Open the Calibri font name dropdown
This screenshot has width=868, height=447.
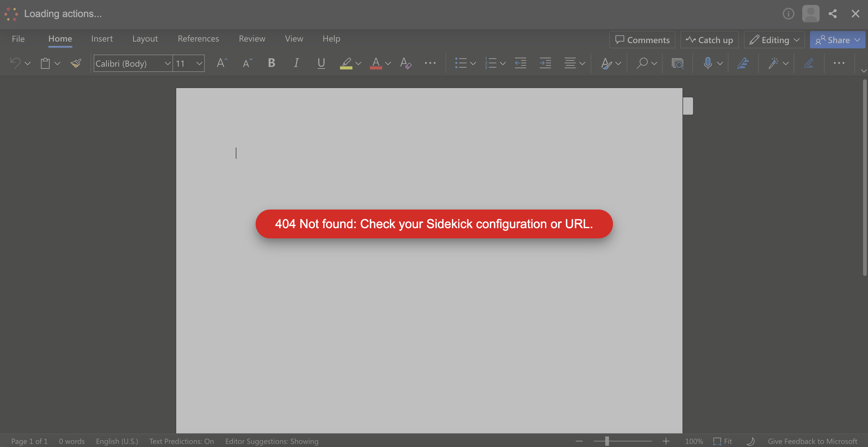click(x=167, y=63)
